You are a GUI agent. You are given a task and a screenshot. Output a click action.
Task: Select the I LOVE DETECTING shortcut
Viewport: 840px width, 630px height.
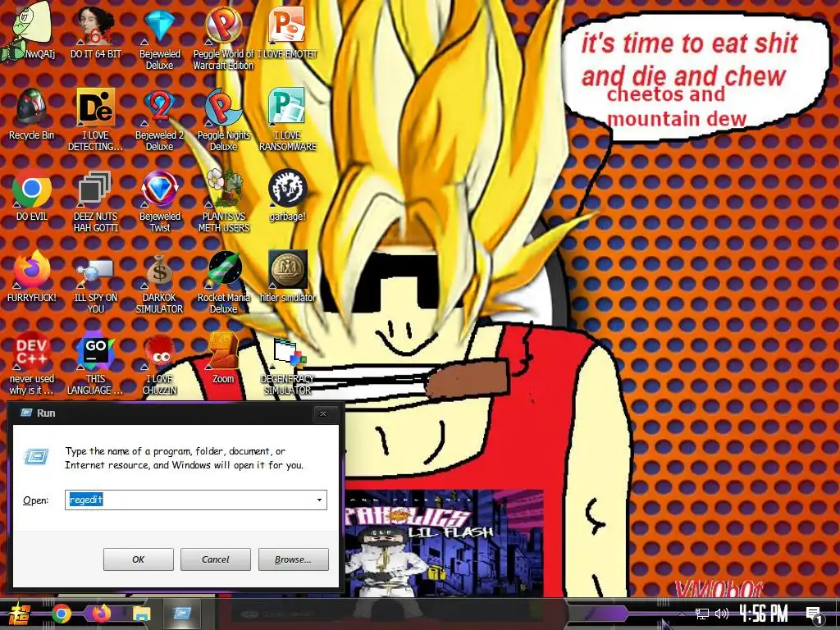[x=96, y=120]
